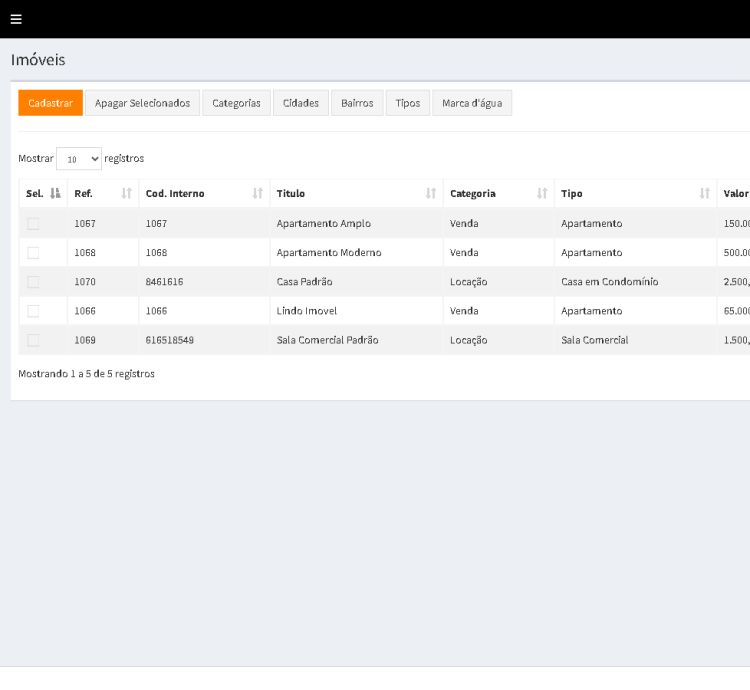Sort by Titulo using its arrows icon
The height and width of the screenshot is (690, 750).
coord(431,194)
